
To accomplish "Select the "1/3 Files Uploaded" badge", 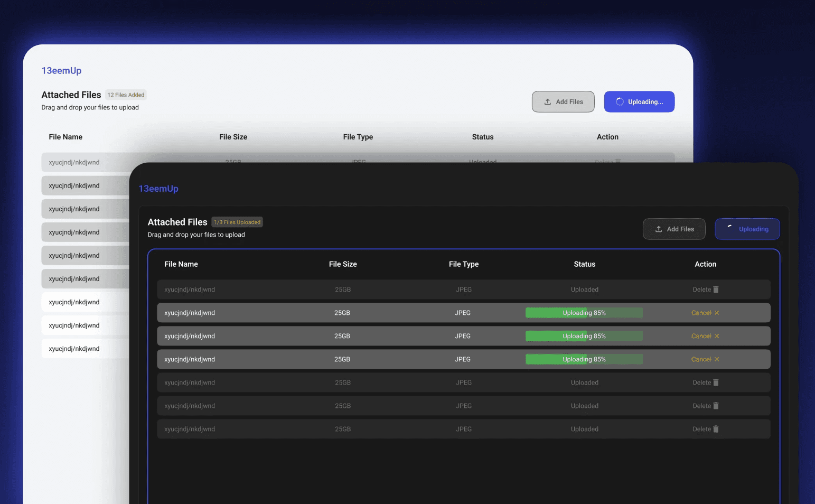I will (237, 222).
